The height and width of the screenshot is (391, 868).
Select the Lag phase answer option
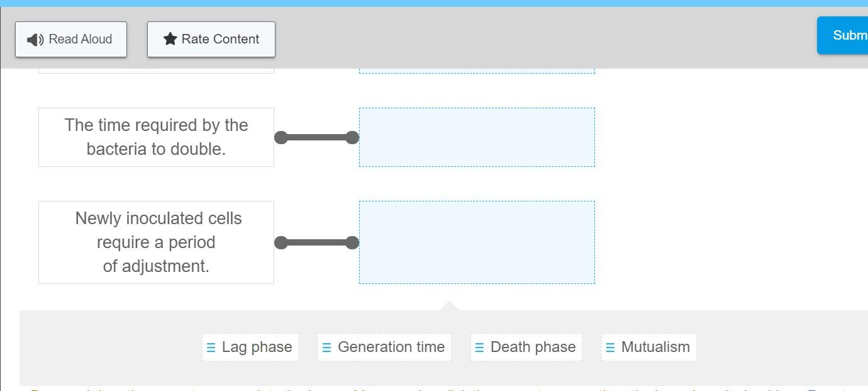(x=250, y=346)
